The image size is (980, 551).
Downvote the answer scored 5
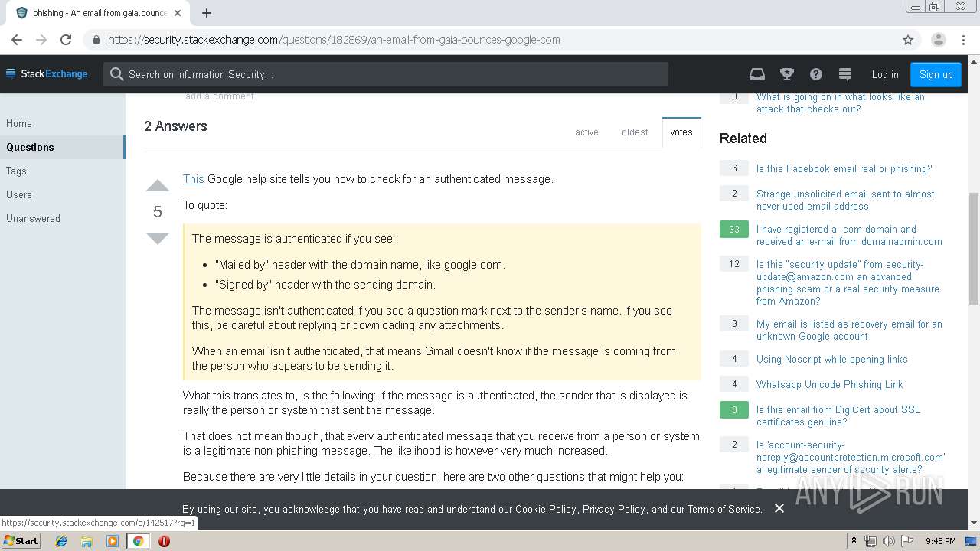click(158, 238)
